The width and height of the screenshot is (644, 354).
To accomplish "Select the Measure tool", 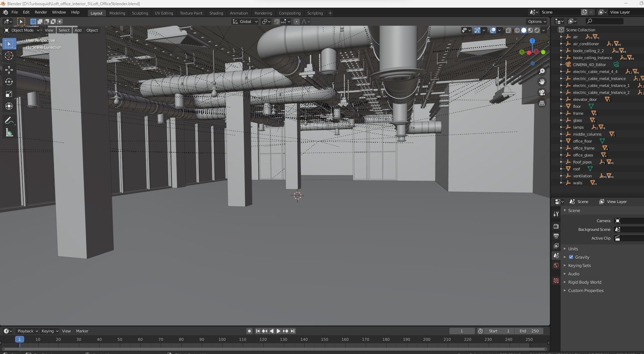I will (x=9, y=133).
